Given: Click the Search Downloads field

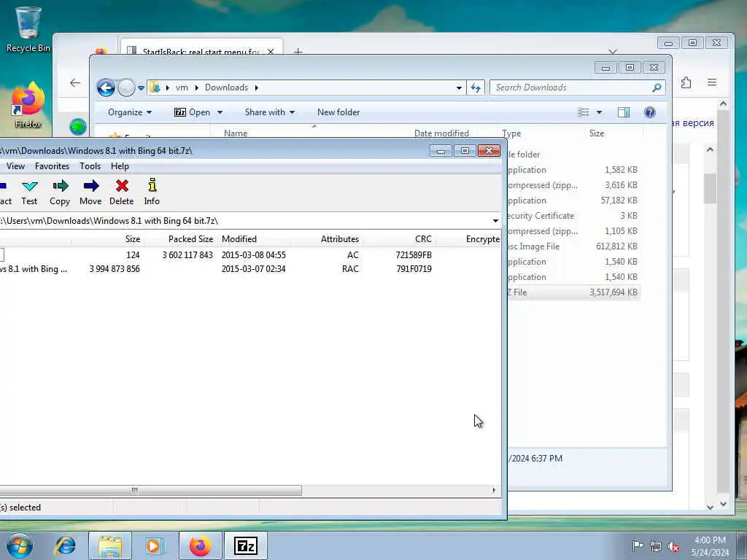Looking at the screenshot, I should [x=572, y=87].
